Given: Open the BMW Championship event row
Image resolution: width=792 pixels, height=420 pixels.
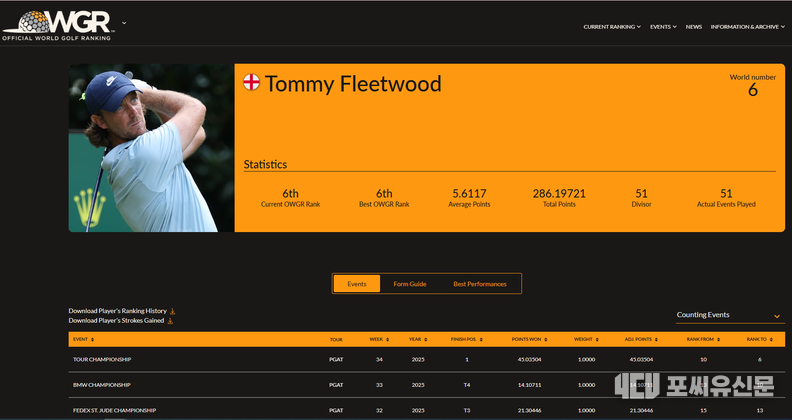Looking at the screenshot, I should tap(427, 385).
